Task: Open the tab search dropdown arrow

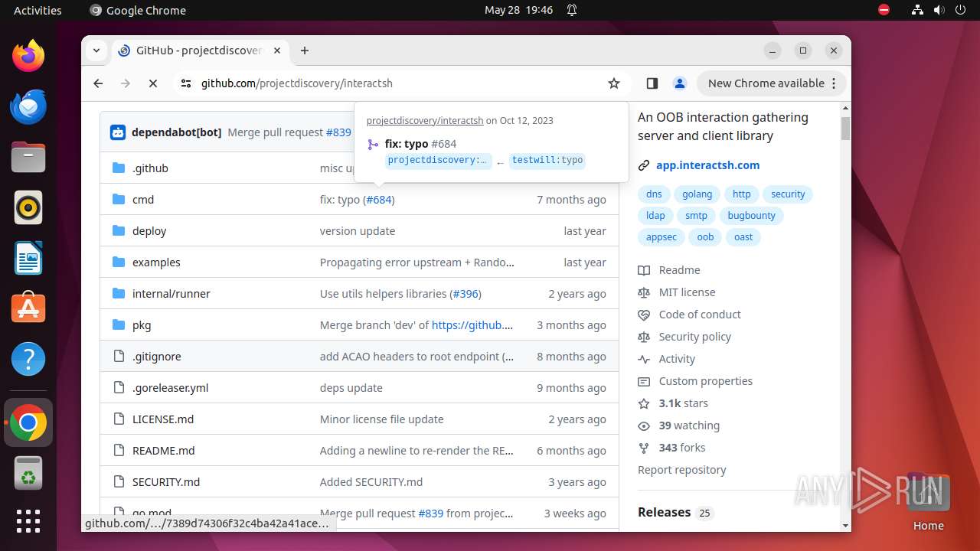Action: [96, 51]
